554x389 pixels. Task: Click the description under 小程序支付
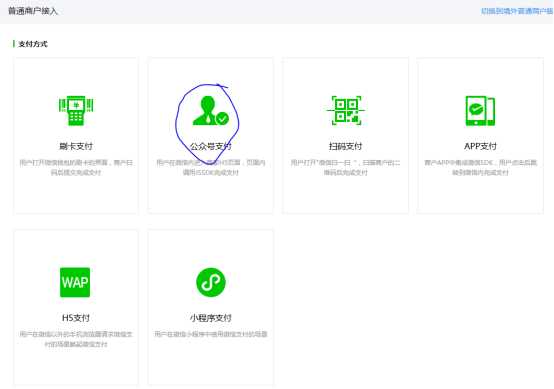[211, 334]
